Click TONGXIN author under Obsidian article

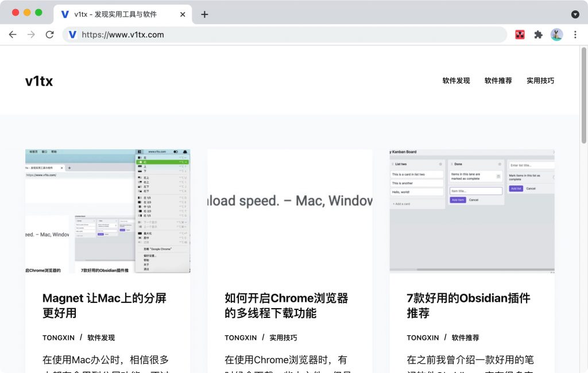pos(423,338)
